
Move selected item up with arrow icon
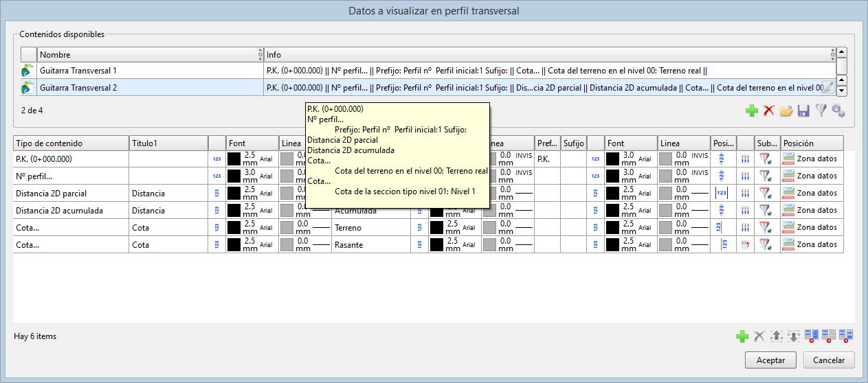click(x=777, y=336)
